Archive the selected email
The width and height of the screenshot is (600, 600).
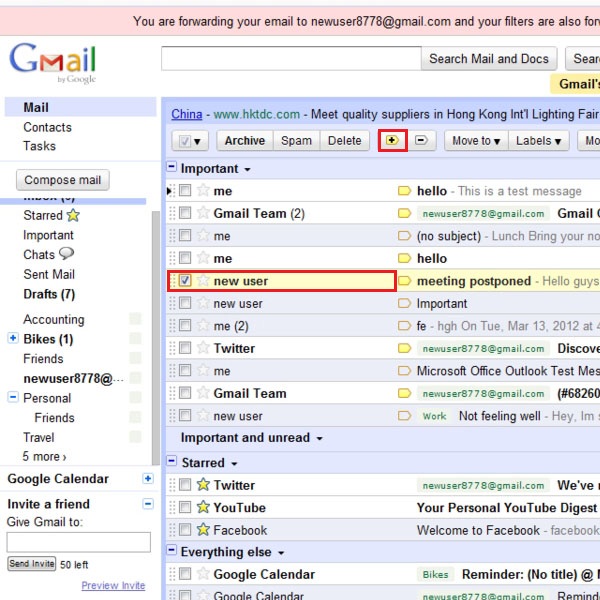[x=245, y=141]
